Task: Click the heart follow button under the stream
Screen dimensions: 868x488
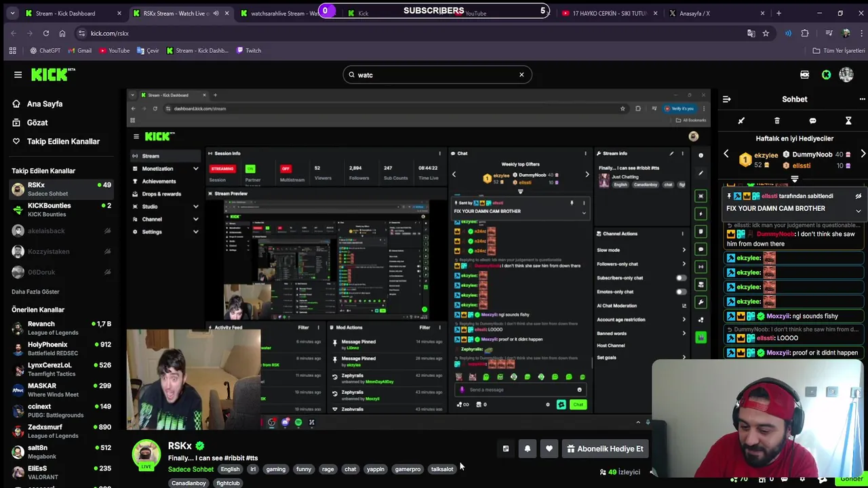Action: pos(549,449)
